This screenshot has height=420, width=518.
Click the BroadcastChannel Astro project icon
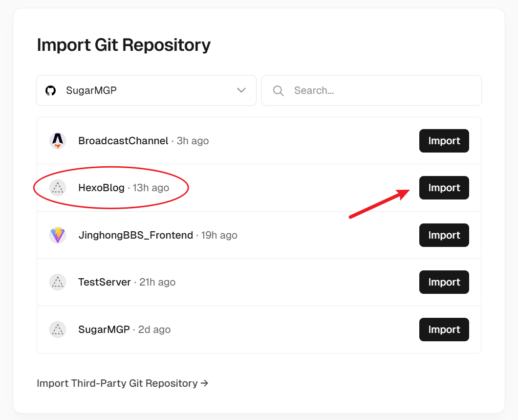pos(58,141)
